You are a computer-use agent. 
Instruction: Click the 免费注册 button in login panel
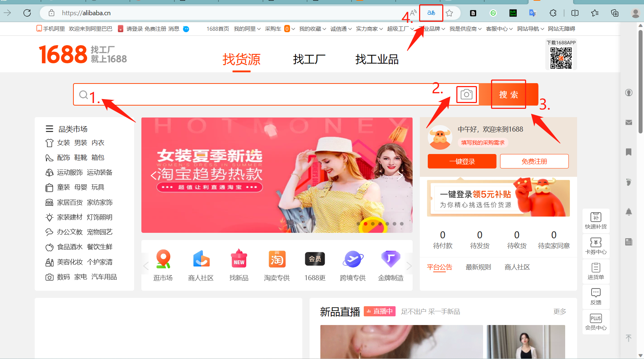534,161
